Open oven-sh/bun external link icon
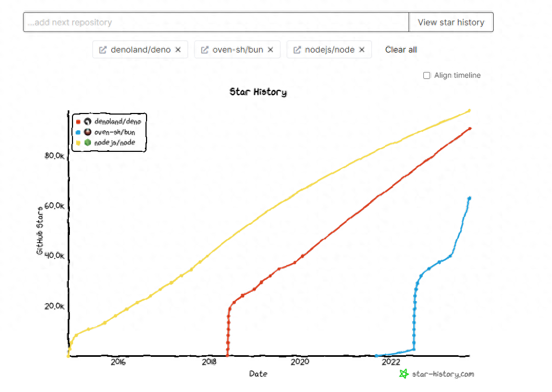This screenshot has width=552, height=392. (204, 50)
